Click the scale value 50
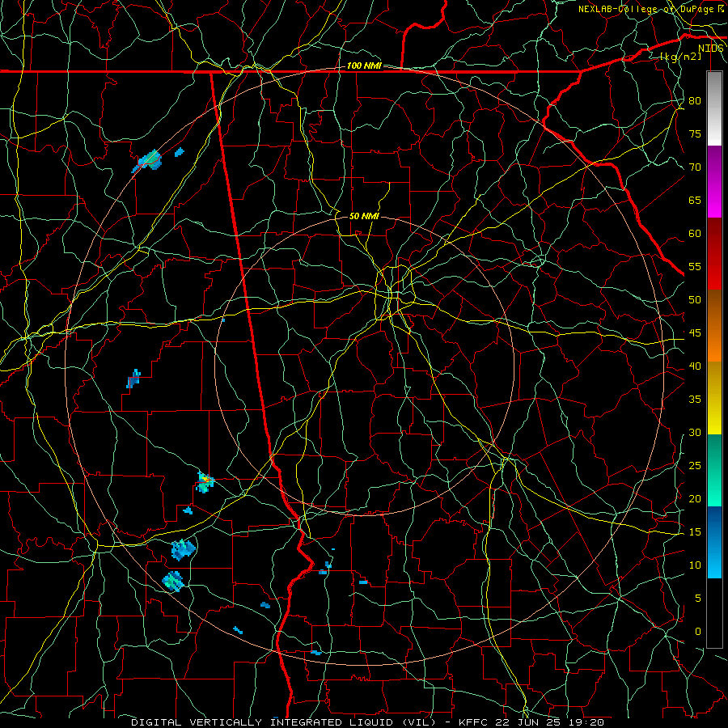This screenshot has width=728, height=728. [695, 300]
